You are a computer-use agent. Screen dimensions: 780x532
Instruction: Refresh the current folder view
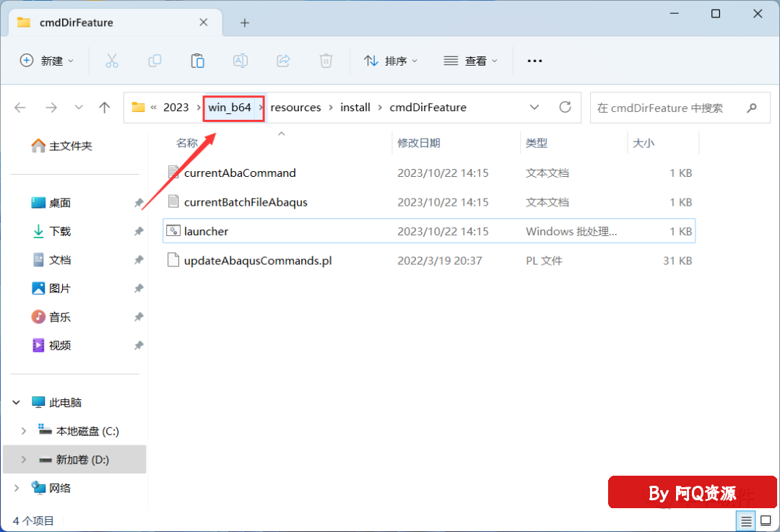(565, 108)
